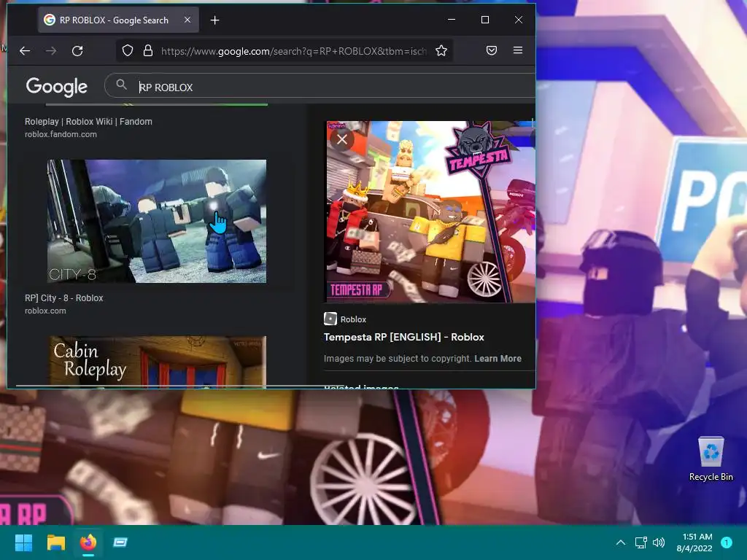
Task: Open the Tempesta RP preview image
Action: pyautogui.click(x=430, y=212)
